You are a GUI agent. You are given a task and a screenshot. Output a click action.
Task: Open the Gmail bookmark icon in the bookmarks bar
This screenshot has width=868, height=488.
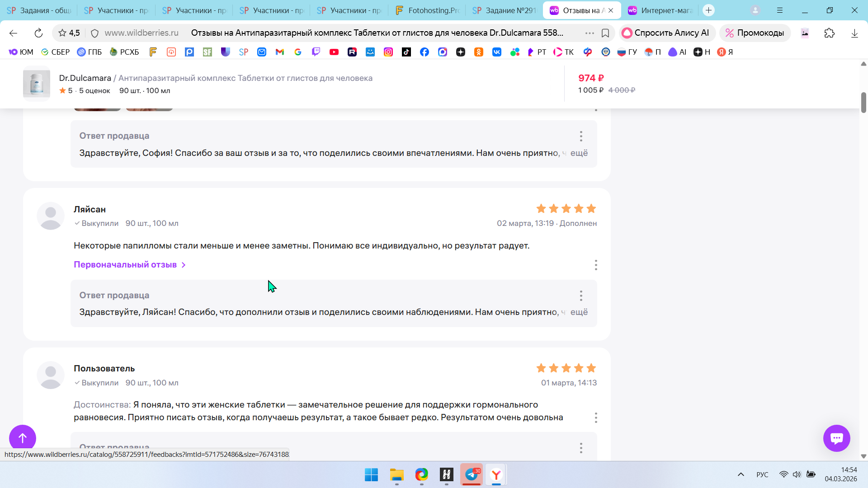click(280, 52)
